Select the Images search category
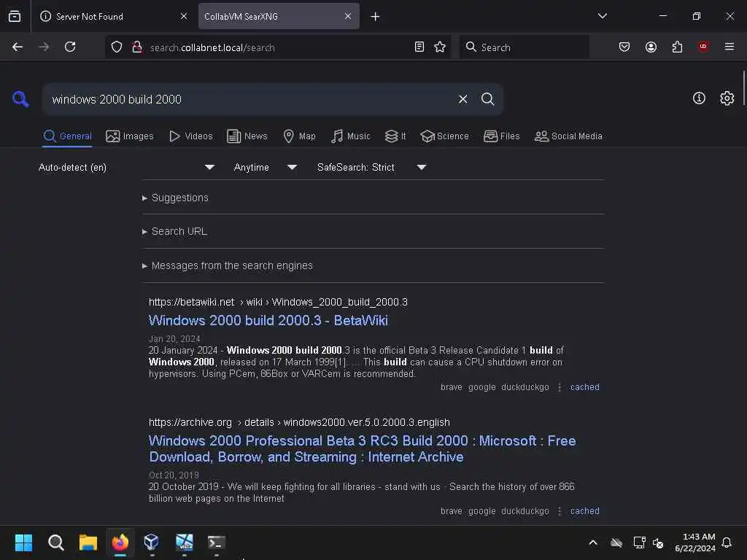 click(130, 136)
